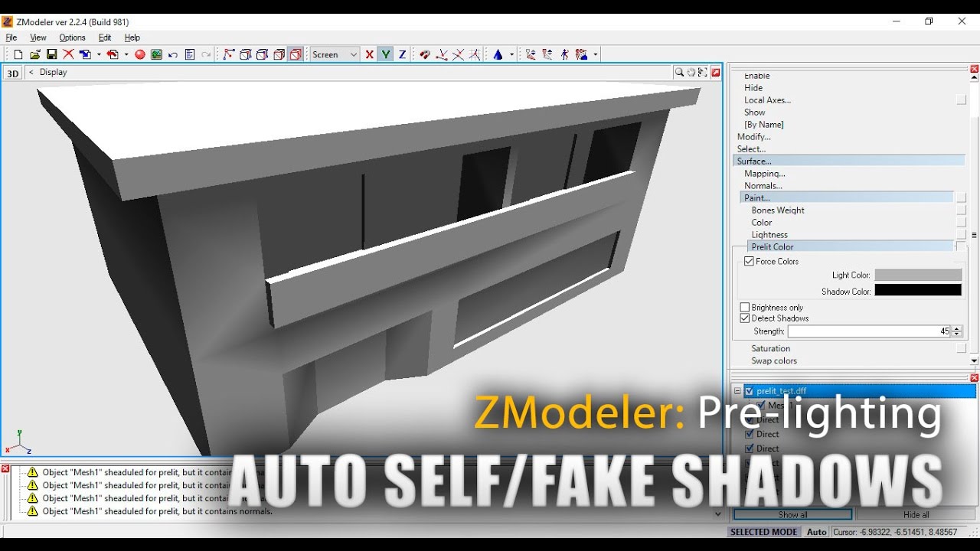Expand the Display viewport menu arrow

click(x=31, y=72)
